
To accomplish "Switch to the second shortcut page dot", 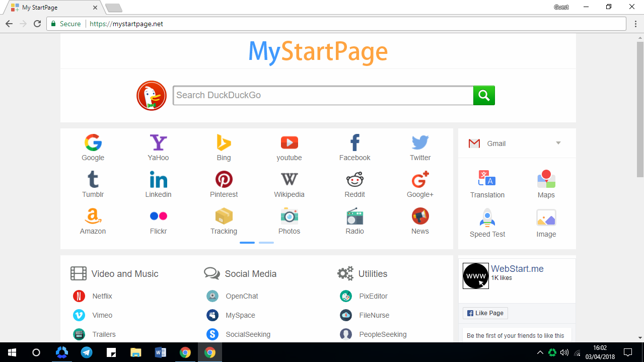I will (x=266, y=242).
